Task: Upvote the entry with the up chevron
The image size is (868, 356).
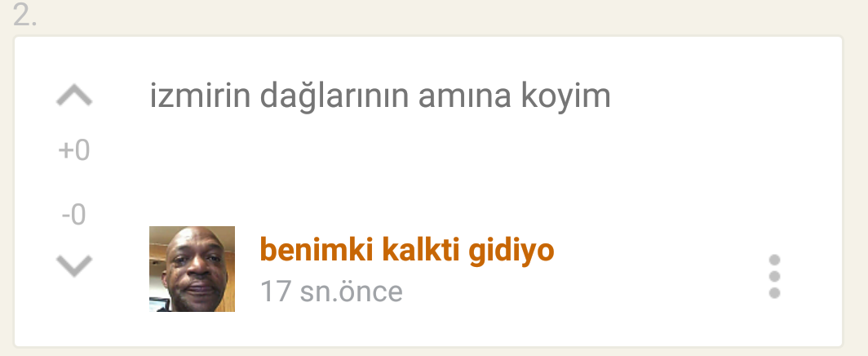Action: click(x=74, y=96)
